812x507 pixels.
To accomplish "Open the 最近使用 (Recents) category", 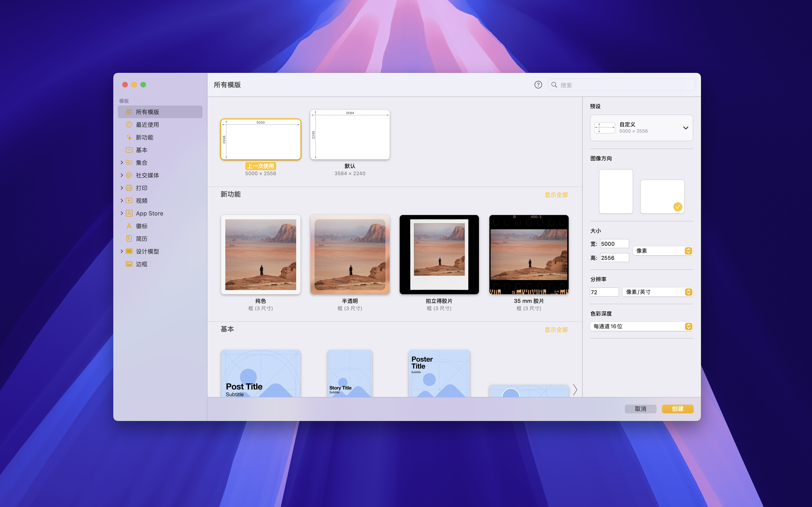I will (148, 124).
